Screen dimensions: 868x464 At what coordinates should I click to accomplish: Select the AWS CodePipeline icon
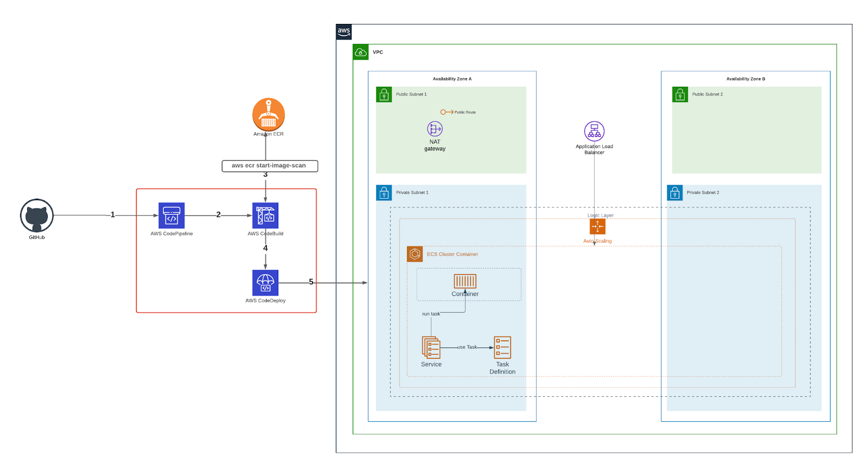pos(171,215)
